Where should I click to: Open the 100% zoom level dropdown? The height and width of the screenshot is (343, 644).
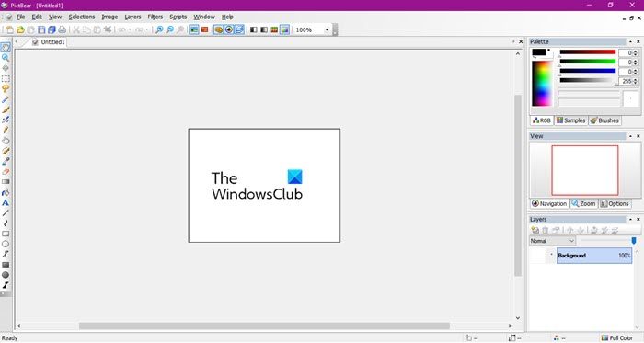(327, 30)
